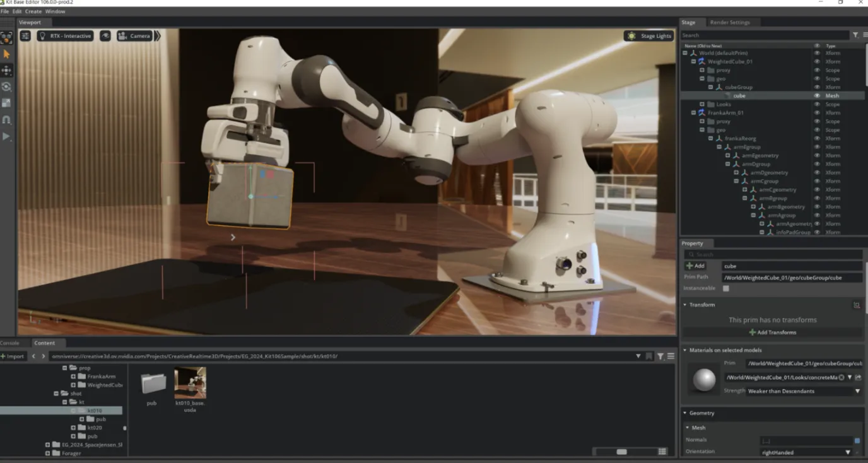The width and height of the screenshot is (868, 463).
Task: Switch to the Console tab
Action: 9,343
